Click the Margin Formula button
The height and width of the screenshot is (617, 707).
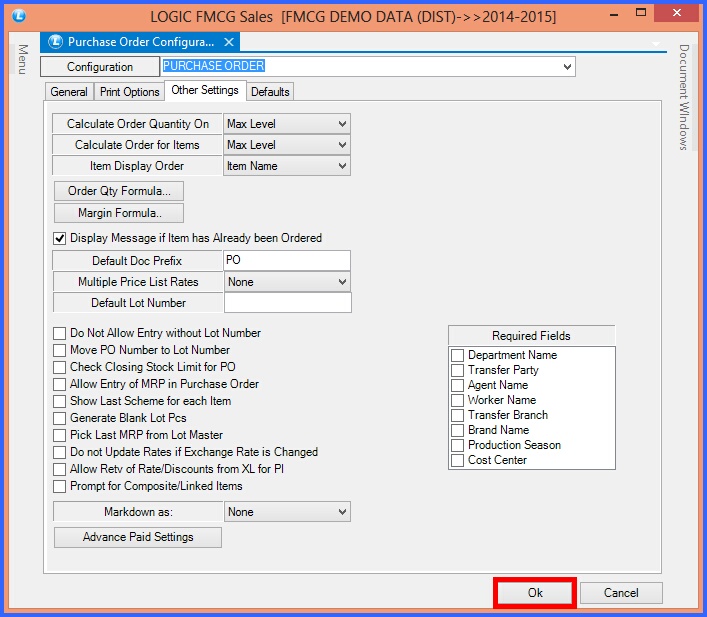(119, 213)
